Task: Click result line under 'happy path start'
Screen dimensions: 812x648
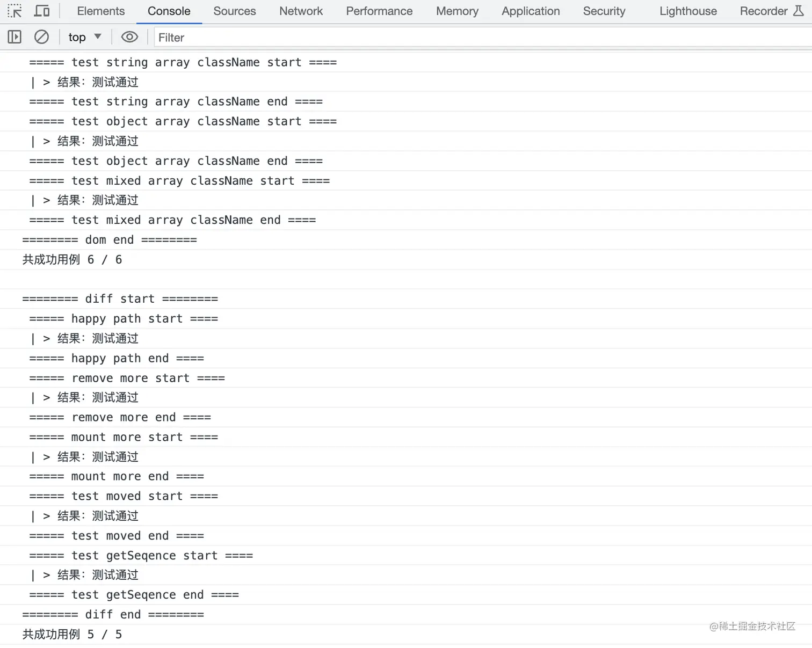Action: coord(406,339)
